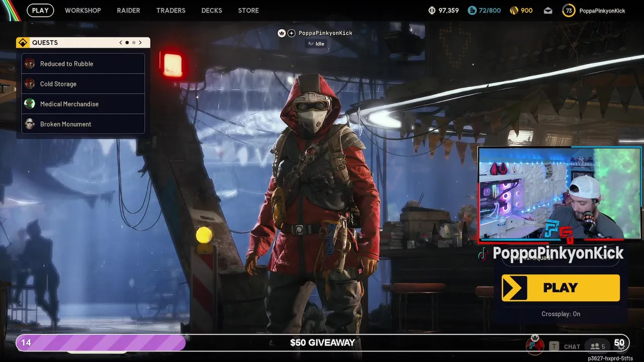Click the trader portrait beside Reduced to Rubble
644x362 pixels.
30,63
